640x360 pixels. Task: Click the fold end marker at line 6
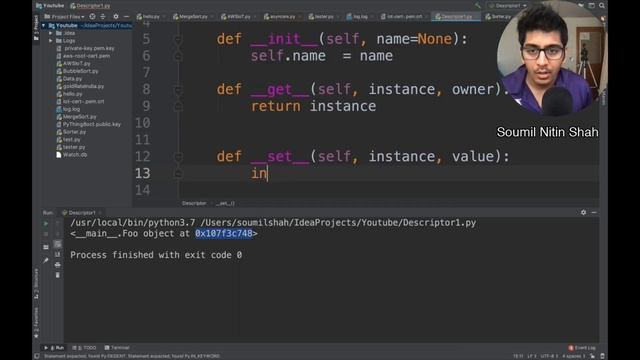click(x=178, y=56)
